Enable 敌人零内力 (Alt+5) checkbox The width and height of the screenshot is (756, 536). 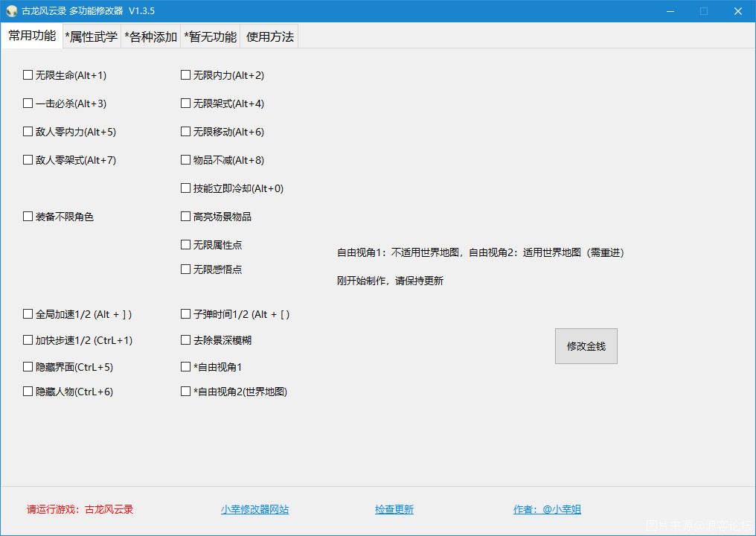click(x=28, y=132)
